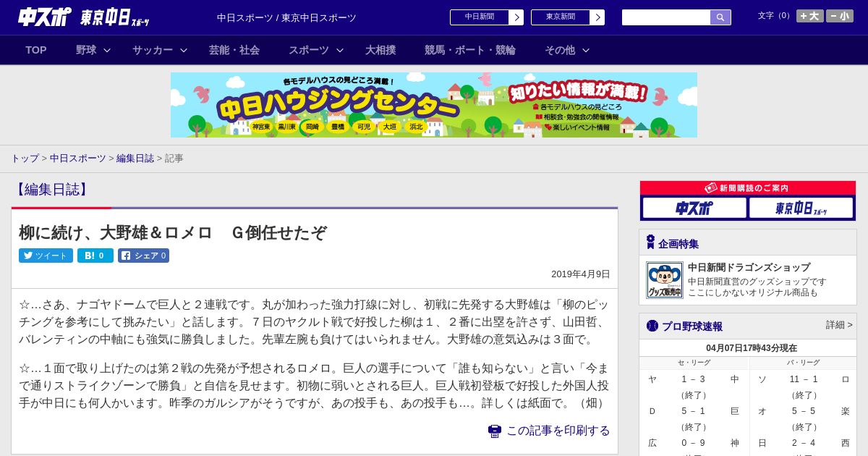Screen dimensions: 868x456
Task: Click the ソ 11−1 ロ score
Action: pos(804,379)
